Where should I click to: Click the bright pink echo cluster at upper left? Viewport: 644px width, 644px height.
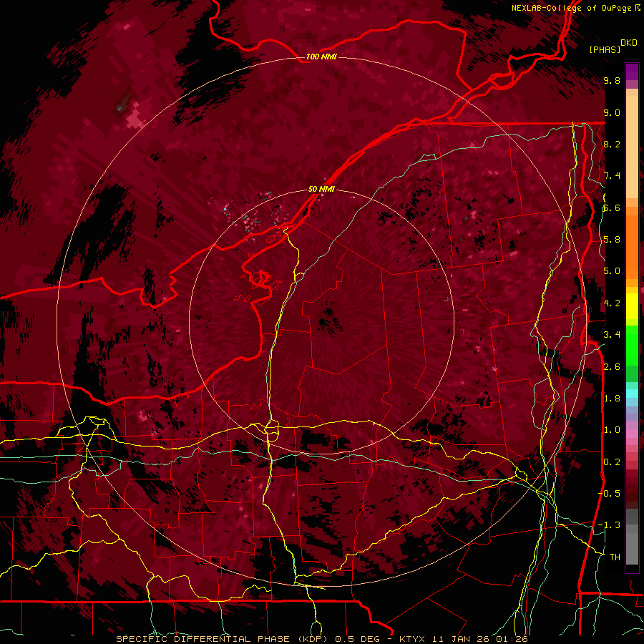[135, 119]
